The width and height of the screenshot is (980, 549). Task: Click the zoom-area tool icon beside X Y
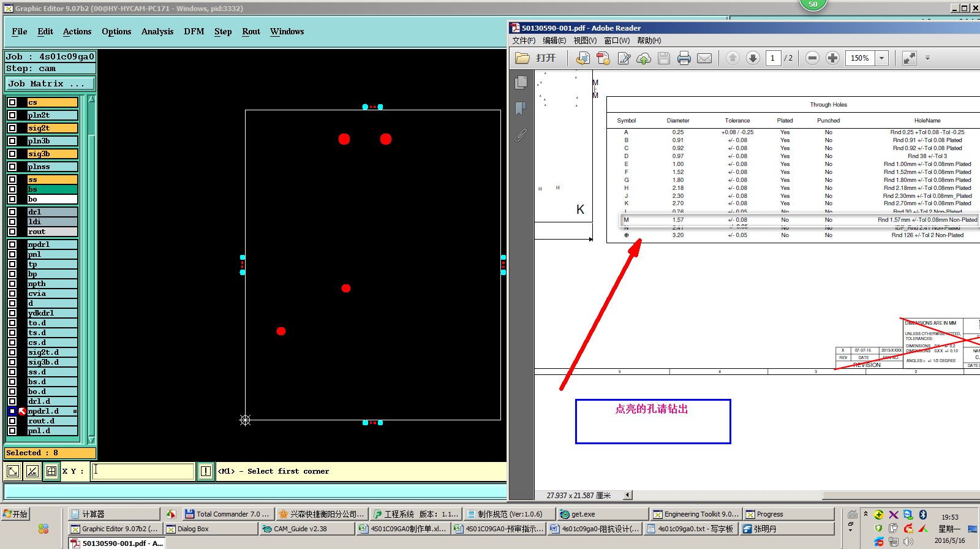(x=13, y=471)
